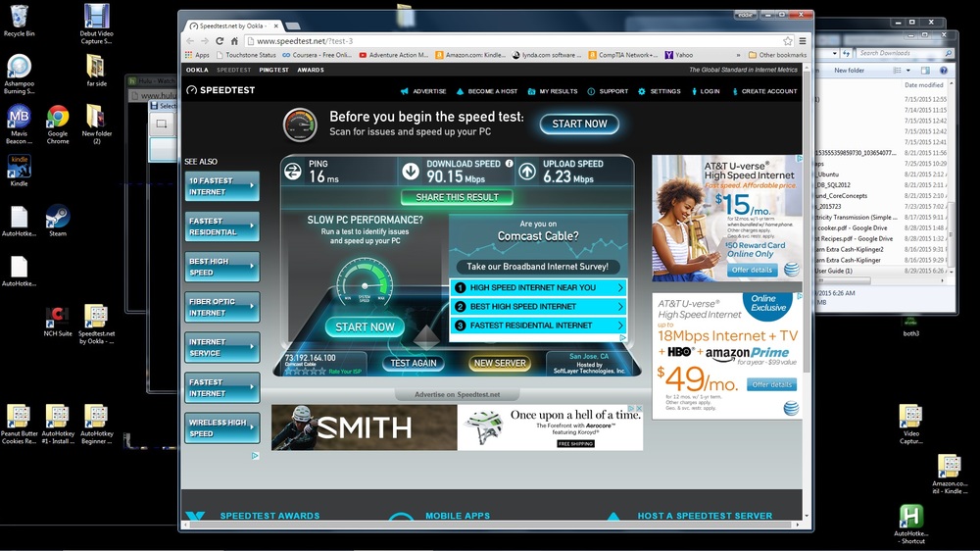Open the Chrome hamburger menu
The image size is (980, 551).
click(803, 41)
